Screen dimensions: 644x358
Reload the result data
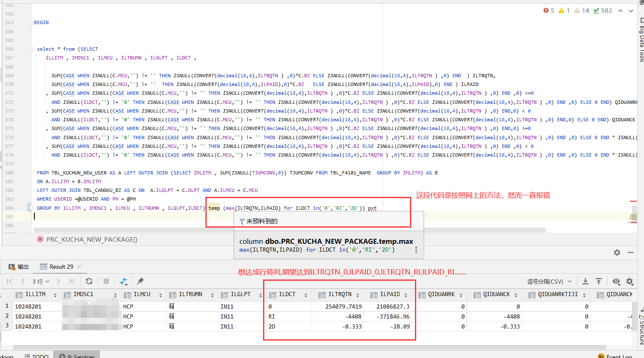coord(89,281)
